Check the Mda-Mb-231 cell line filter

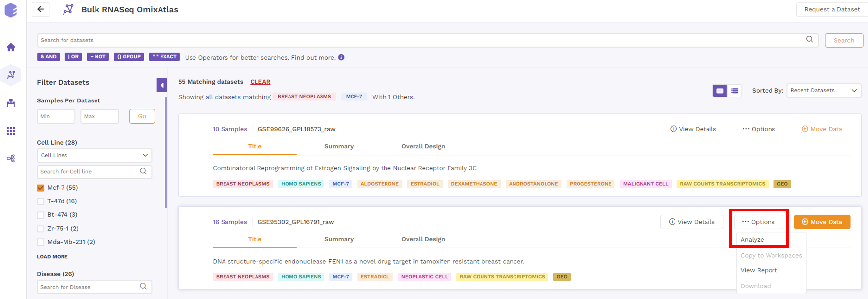pos(41,242)
